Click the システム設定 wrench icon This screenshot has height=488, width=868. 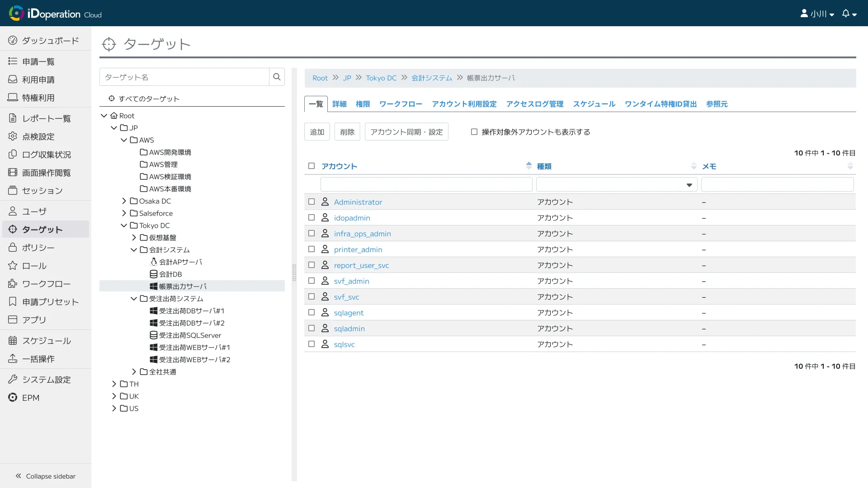(x=13, y=380)
